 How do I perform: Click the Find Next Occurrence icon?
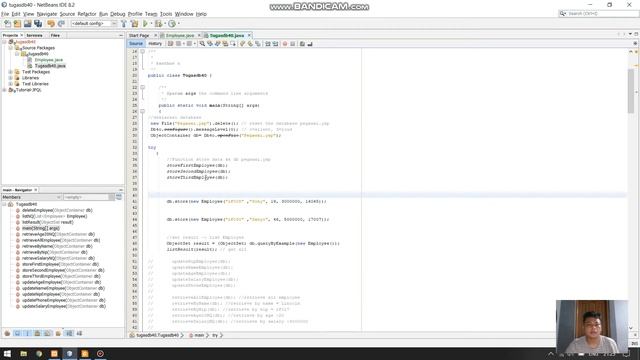218,43
